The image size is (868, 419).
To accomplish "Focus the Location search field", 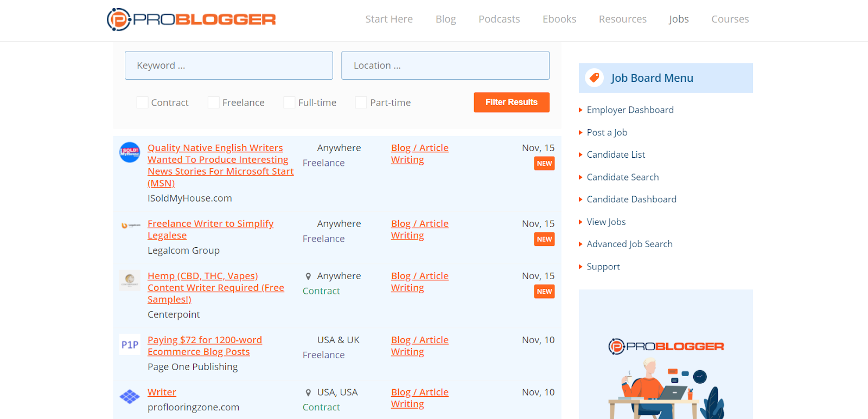I will pos(445,66).
